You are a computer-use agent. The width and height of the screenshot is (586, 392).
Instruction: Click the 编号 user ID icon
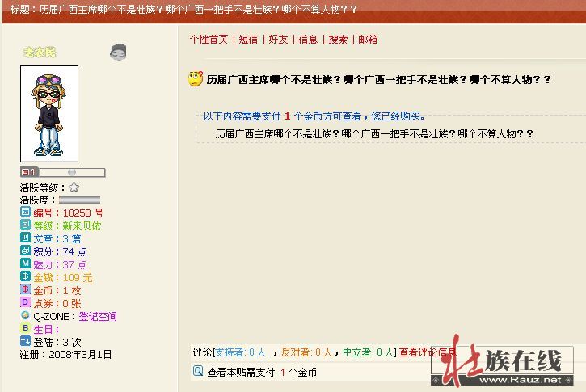pyautogui.click(x=25, y=213)
